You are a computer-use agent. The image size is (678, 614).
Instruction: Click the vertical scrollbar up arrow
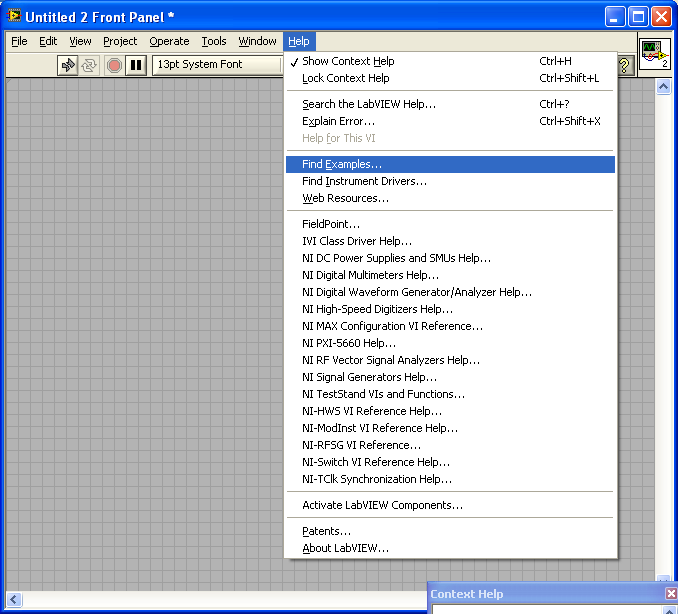(x=663, y=87)
